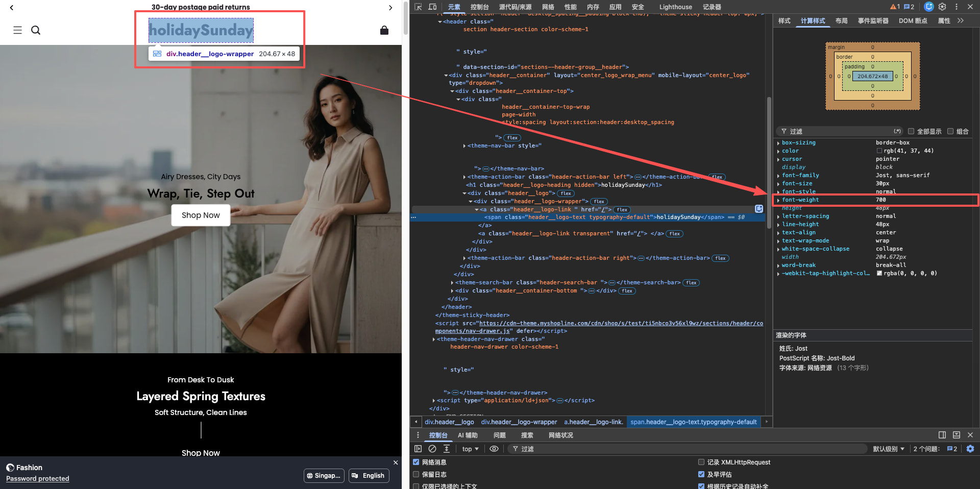Toggle the device toolbar icon
This screenshot has width=980, height=489.
tap(432, 7)
